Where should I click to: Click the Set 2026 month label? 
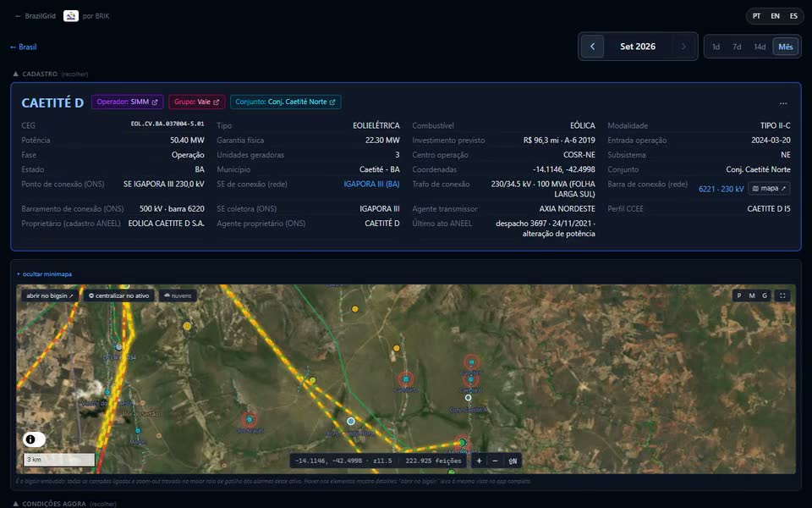coord(638,47)
